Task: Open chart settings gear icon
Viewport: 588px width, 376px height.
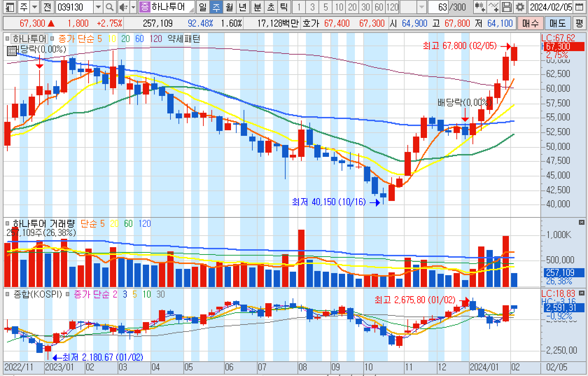Action: (x=520, y=7)
